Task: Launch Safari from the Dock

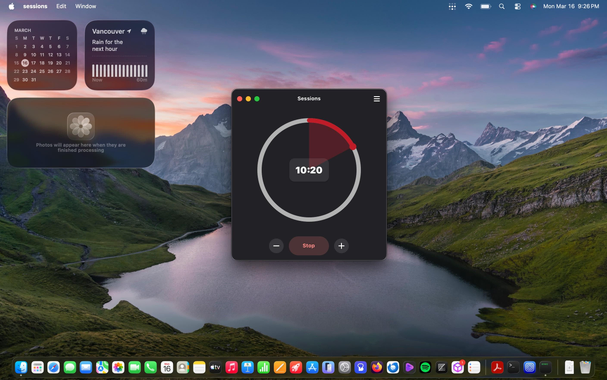Action: click(x=53, y=367)
